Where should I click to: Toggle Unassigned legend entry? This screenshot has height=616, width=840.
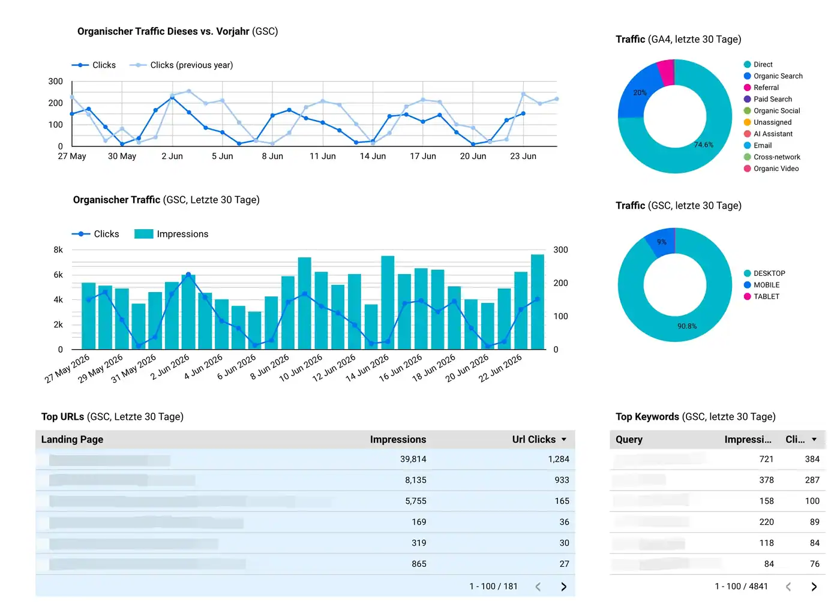(x=767, y=122)
